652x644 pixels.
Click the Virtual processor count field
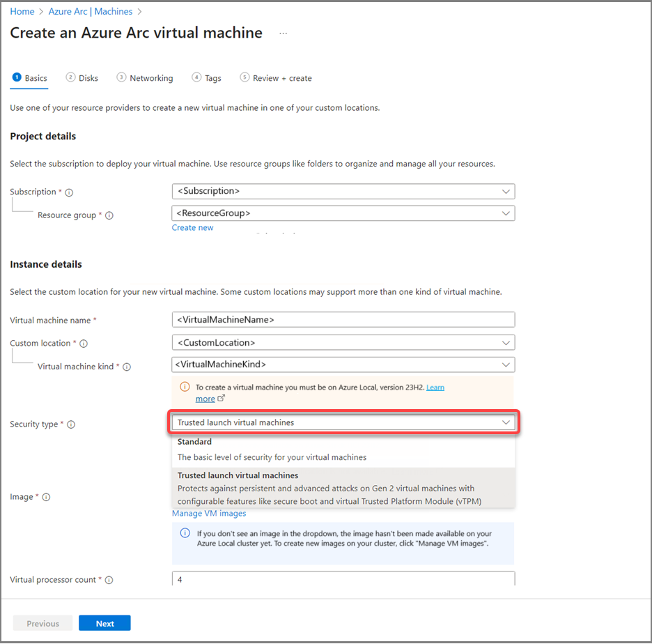tap(343, 578)
